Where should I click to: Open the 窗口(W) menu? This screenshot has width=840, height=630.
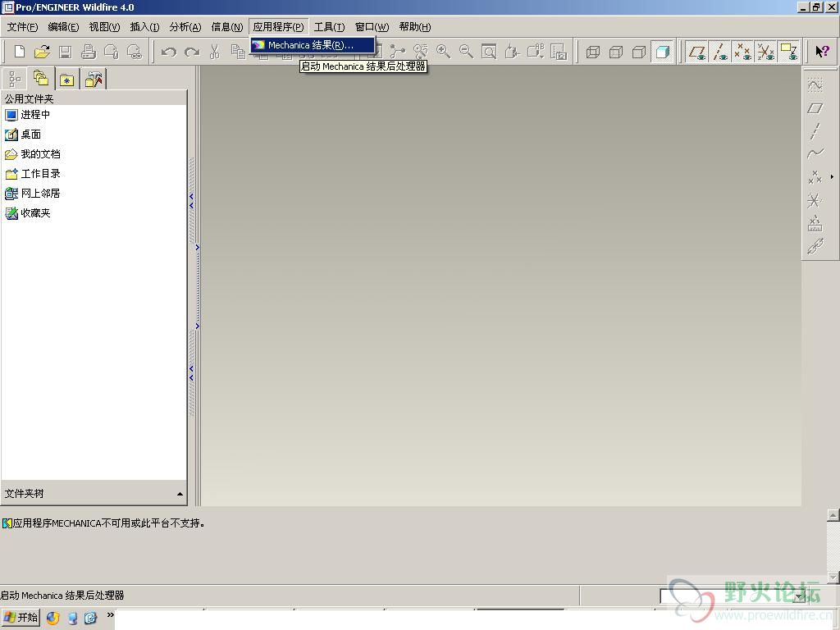pos(372,27)
